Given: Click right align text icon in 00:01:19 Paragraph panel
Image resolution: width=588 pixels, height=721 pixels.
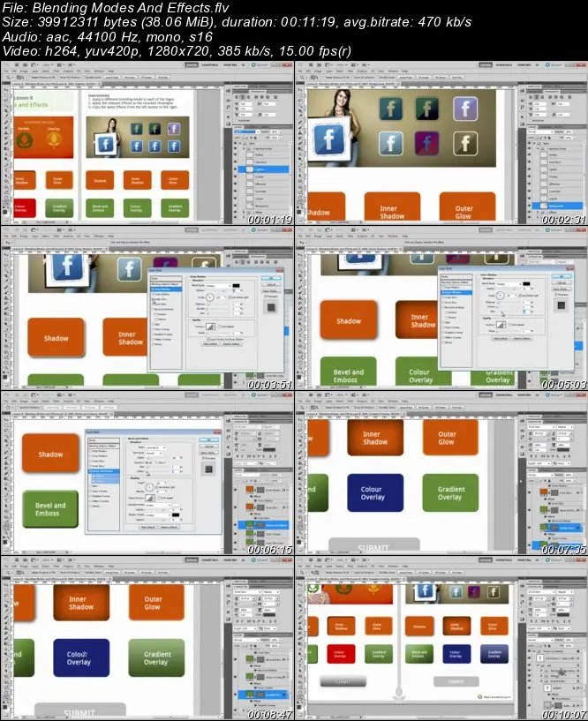Looking at the screenshot, I should pos(248,97).
